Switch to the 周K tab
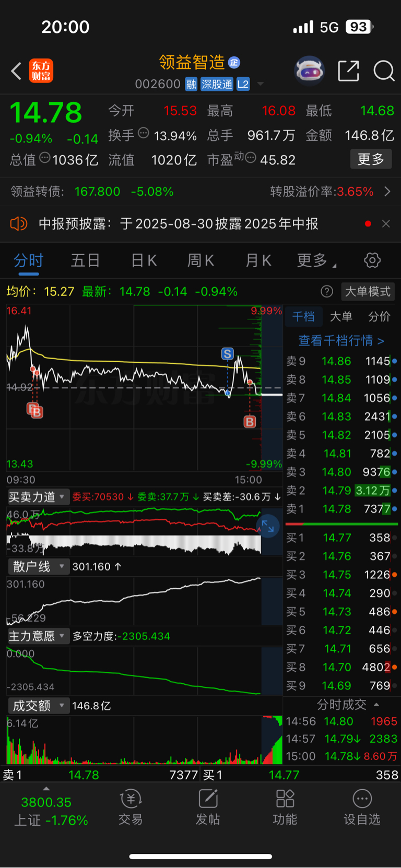401x868 pixels. click(200, 260)
